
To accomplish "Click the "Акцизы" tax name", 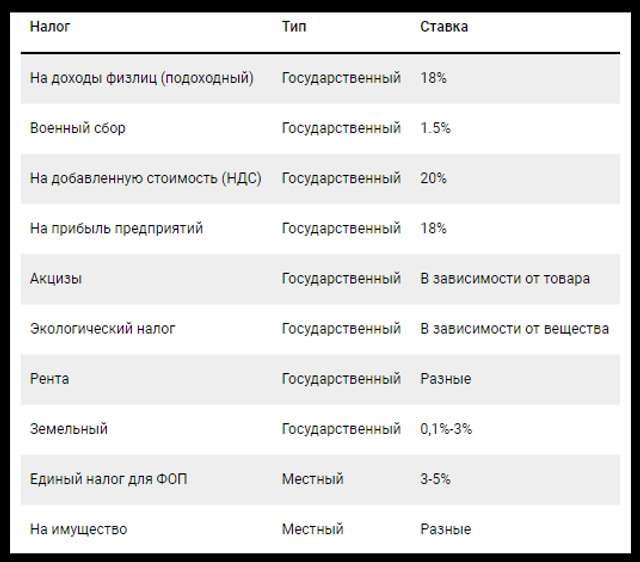I will (x=56, y=278).
